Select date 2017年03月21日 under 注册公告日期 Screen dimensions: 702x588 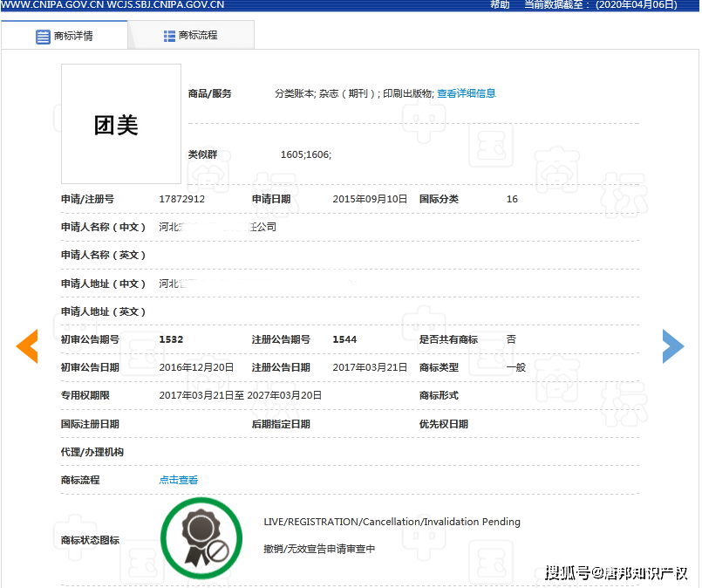pyautogui.click(x=370, y=367)
